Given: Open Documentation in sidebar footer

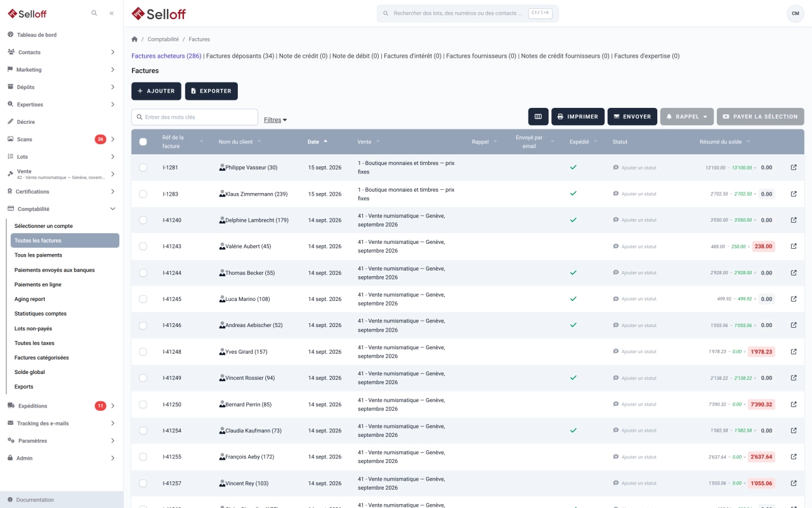Looking at the screenshot, I should click(62, 500).
